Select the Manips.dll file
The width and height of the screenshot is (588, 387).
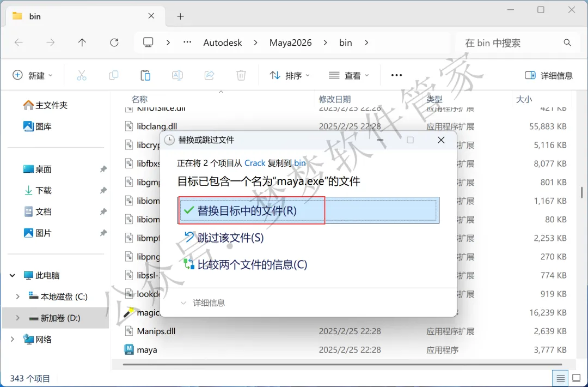click(x=156, y=331)
